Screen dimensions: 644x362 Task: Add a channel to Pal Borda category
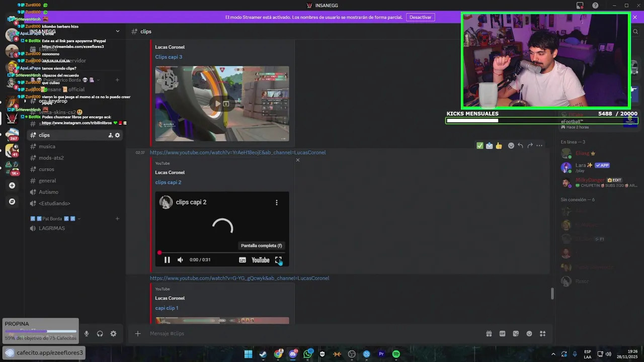click(117, 219)
